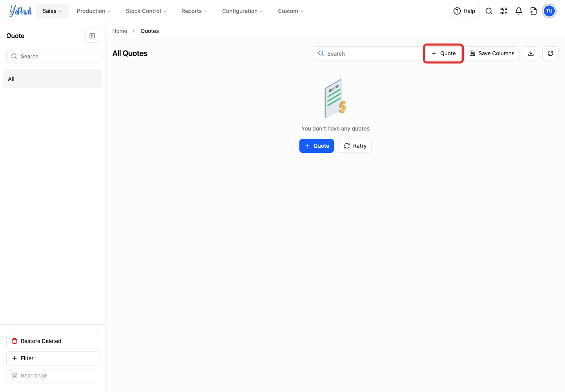Click the Rearrange button

point(53,376)
